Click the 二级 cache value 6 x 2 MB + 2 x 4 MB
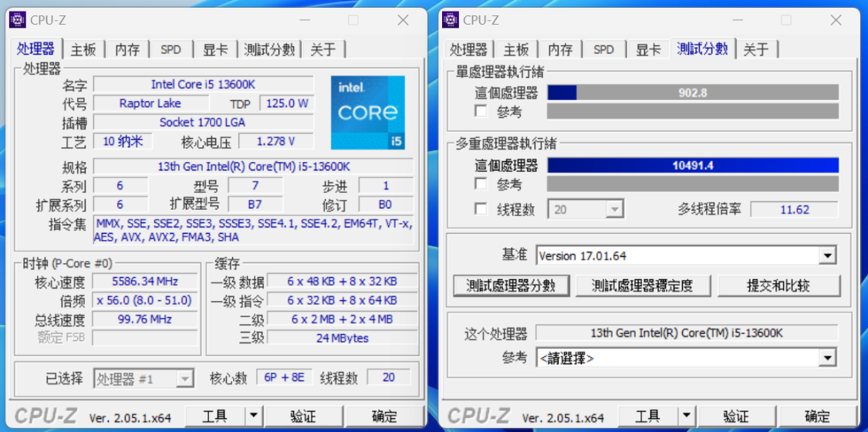This screenshot has height=432, width=868. (342, 319)
